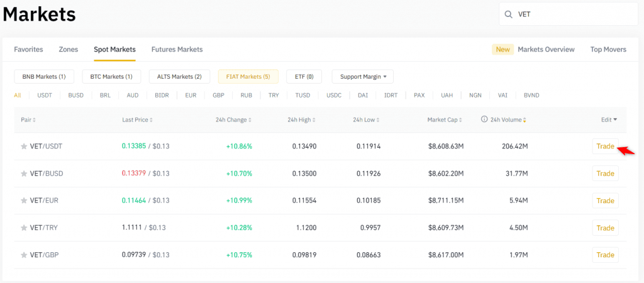This screenshot has width=644, height=283.
Task: Open Markets Overview
Action: pos(546,49)
